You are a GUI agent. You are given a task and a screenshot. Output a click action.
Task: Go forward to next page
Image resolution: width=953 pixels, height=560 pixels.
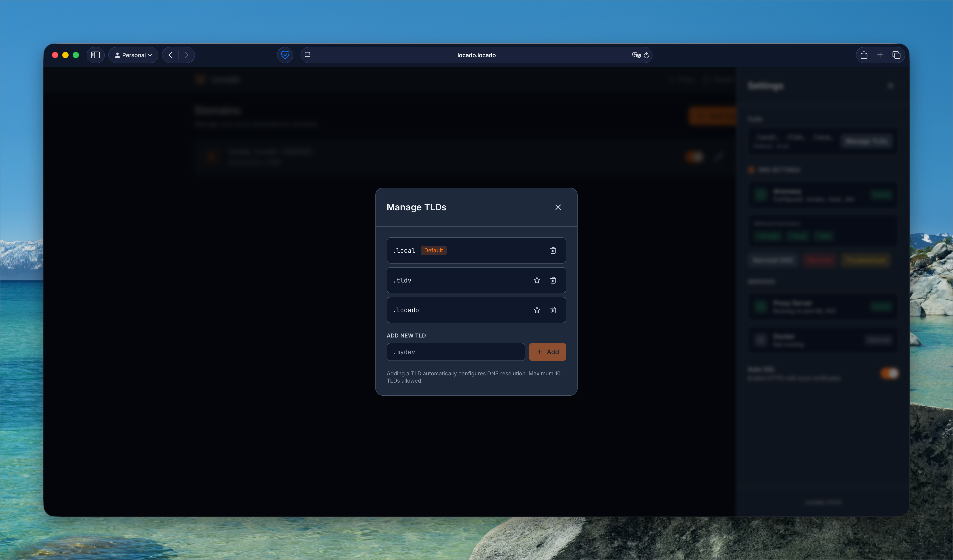tap(186, 55)
